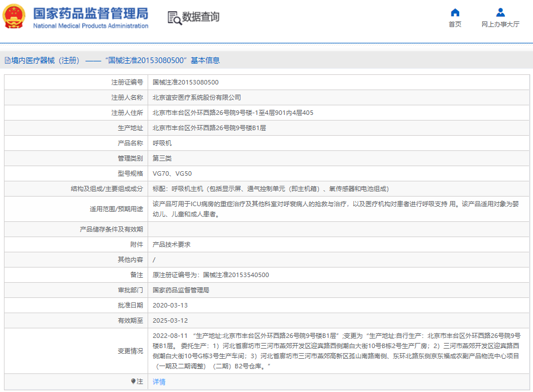Click the 注 marker icon in last row
Screen dimensions: 533x392
[133, 381]
